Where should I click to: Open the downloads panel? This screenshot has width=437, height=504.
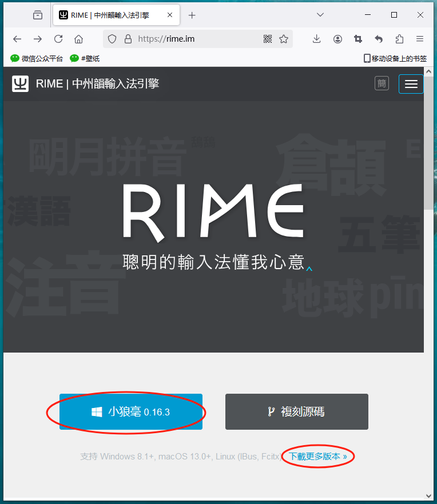(317, 39)
